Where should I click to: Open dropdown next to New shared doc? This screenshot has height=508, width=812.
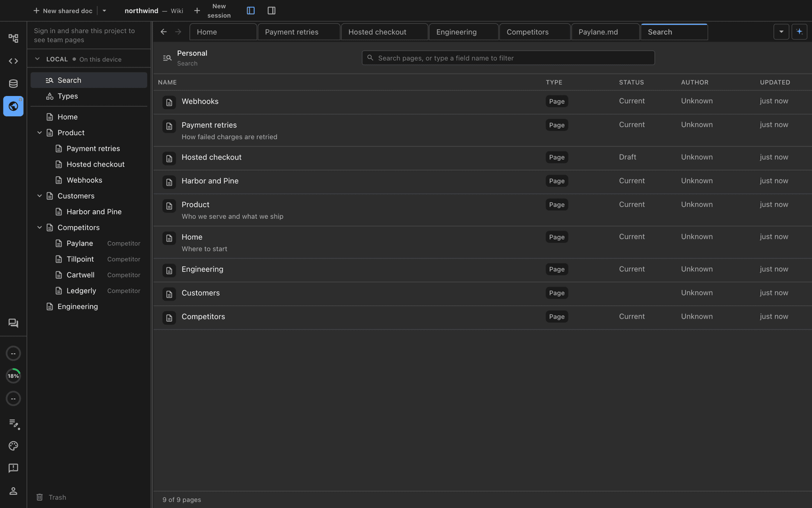coord(104,11)
